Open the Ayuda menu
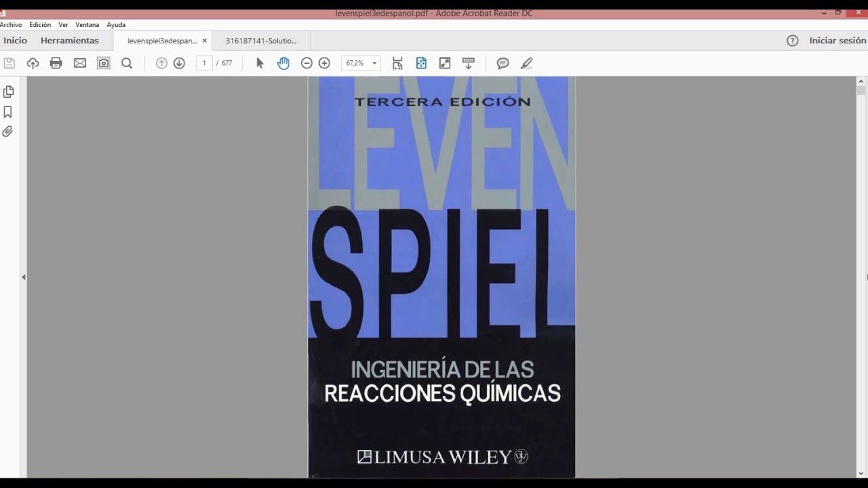868x488 pixels. [116, 24]
